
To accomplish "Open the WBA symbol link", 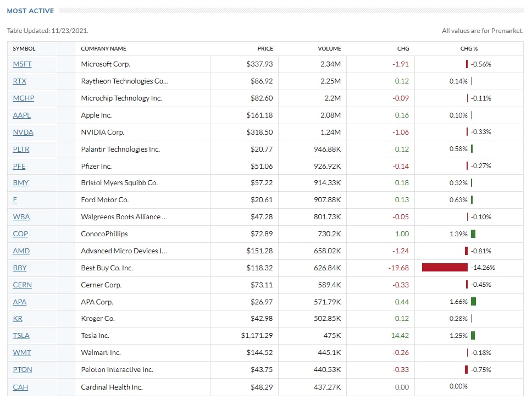I will click(x=21, y=217).
